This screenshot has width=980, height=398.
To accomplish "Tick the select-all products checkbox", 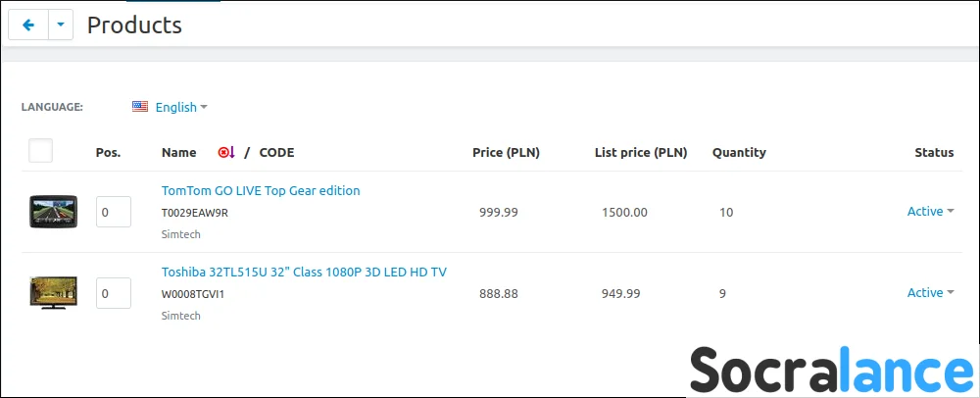I will [x=40, y=151].
